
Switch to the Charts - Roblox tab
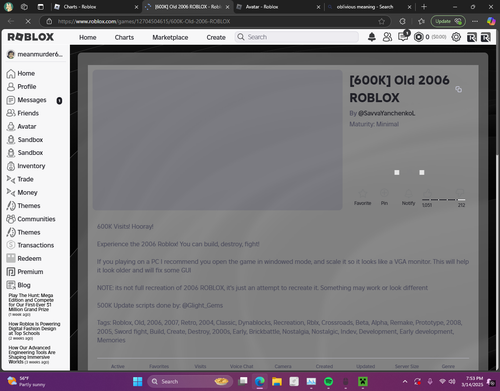click(x=96, y=7)
